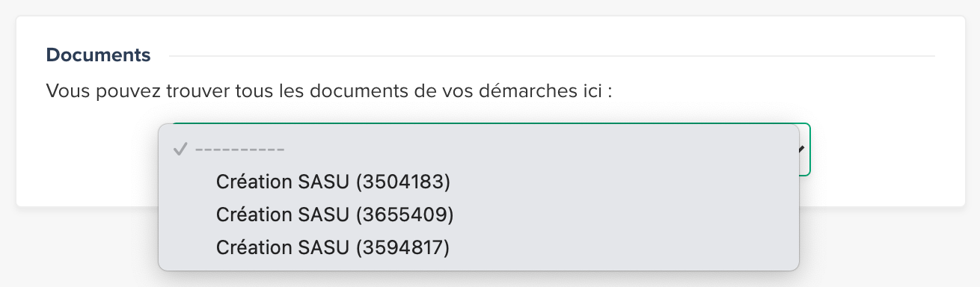Viewport: 980px width, 287px height.
Task: Open the second Création SASU entry
Action: point(334,215)
